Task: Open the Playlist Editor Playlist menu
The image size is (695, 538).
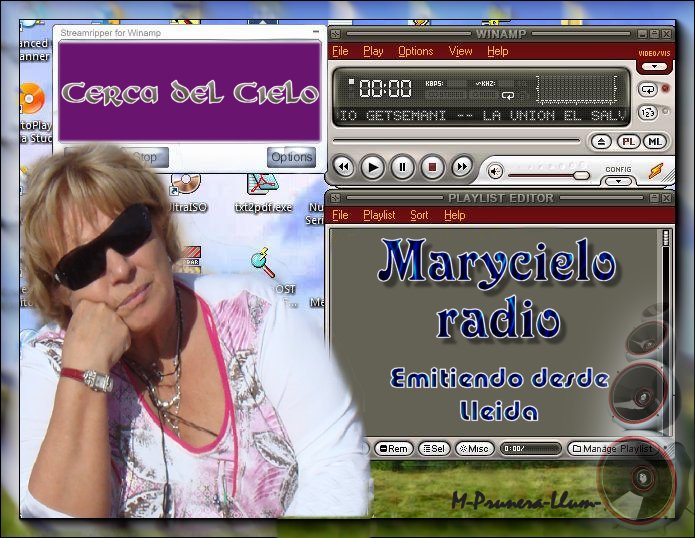Action: pos(379,215)
